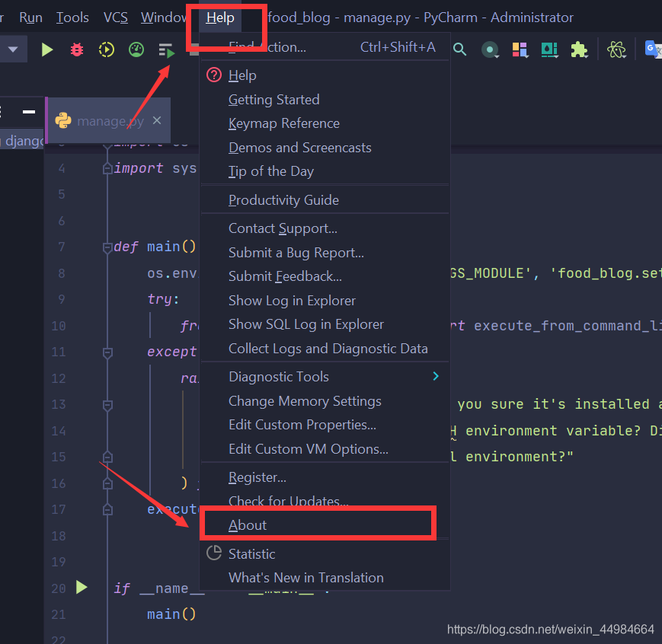Choose Submit a Bug Report
This screenshot has height=644, width=662.
point(325,253)
